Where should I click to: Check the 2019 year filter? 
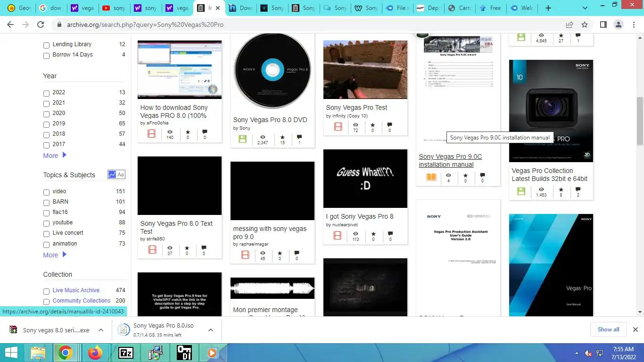46,124
